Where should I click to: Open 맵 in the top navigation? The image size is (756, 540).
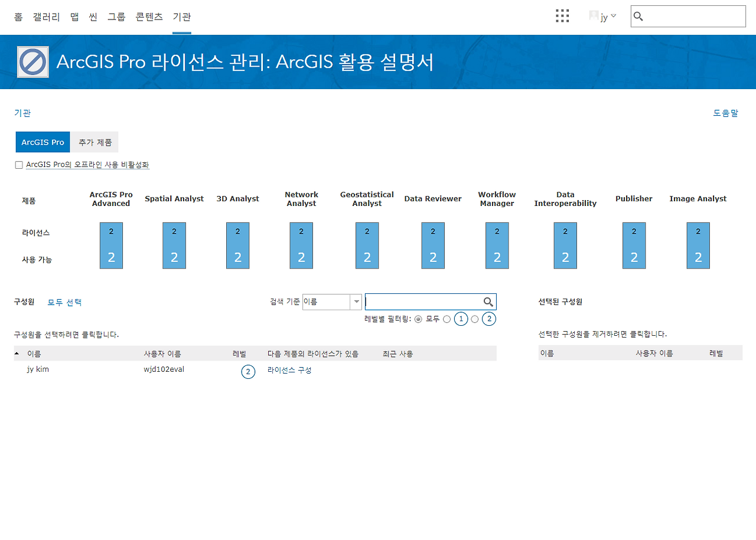point(74,17)
